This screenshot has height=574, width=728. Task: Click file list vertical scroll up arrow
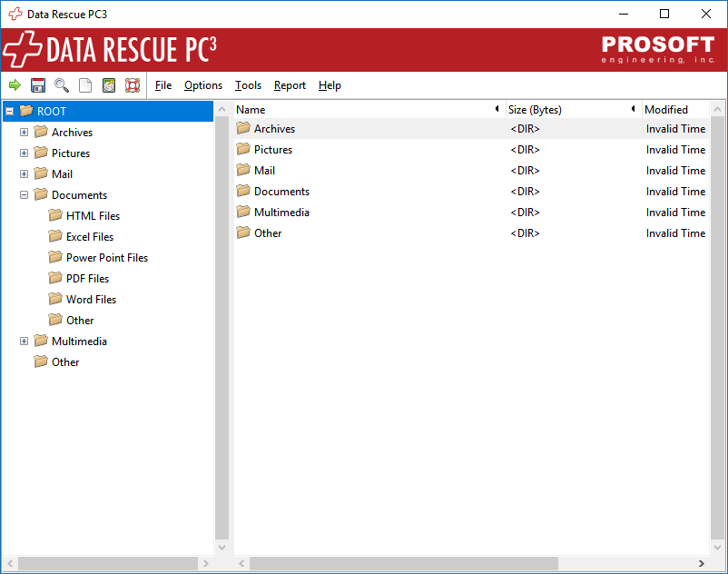(717, 110)
